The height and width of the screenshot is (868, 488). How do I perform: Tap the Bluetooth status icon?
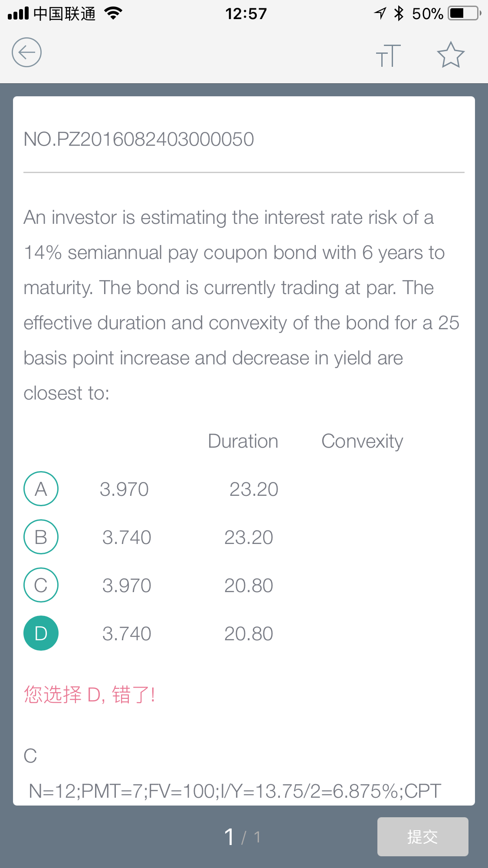click(x=399, y=13)
